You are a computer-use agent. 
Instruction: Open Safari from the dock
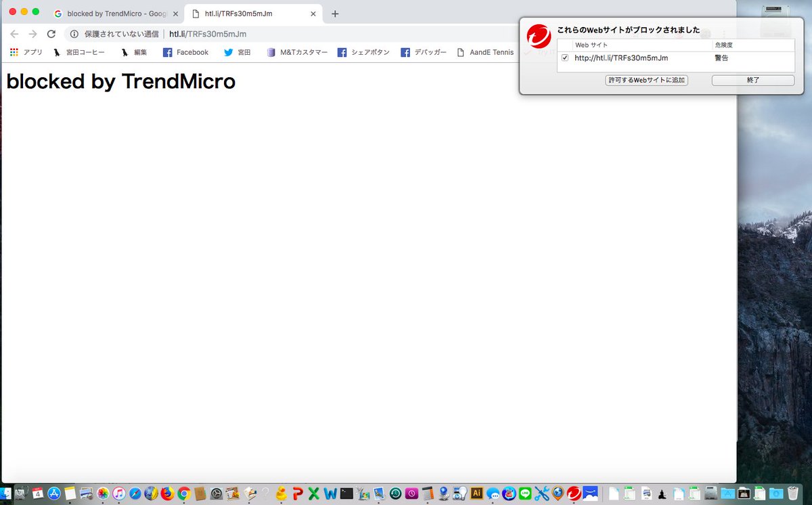point(135,493)
